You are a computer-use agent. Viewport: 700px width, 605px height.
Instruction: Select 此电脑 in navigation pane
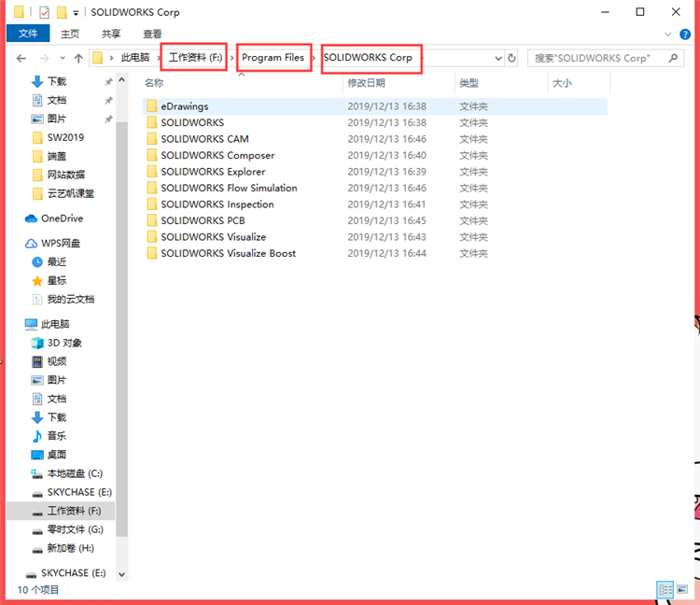click(x=48, y=324)
